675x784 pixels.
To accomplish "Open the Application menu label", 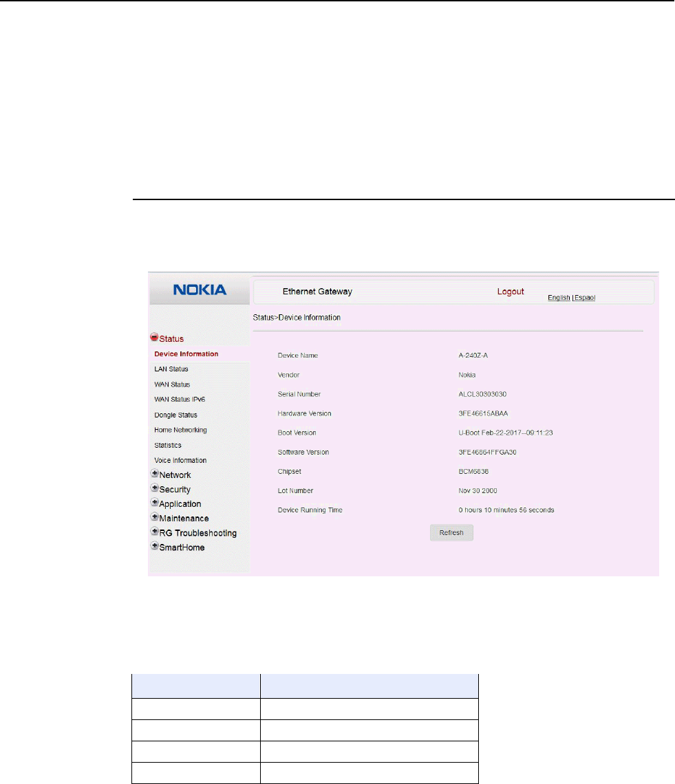I will 180,504.
